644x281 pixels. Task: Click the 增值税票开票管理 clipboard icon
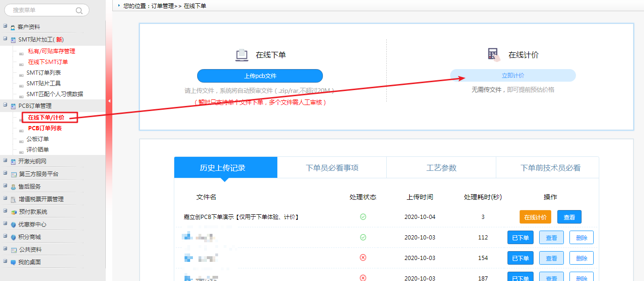(14, 199)
